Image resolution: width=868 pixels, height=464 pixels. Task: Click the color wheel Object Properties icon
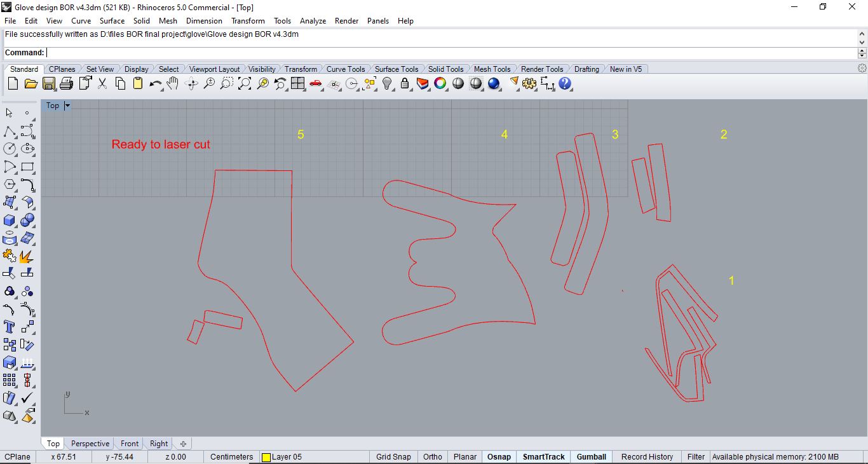coord(440,83)
